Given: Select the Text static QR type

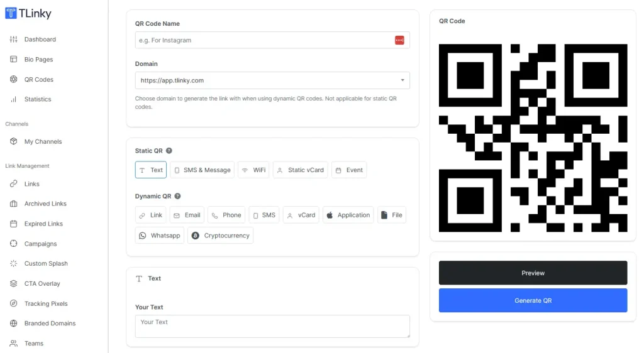Looking at the screenshot, I should tap(151, 170).
